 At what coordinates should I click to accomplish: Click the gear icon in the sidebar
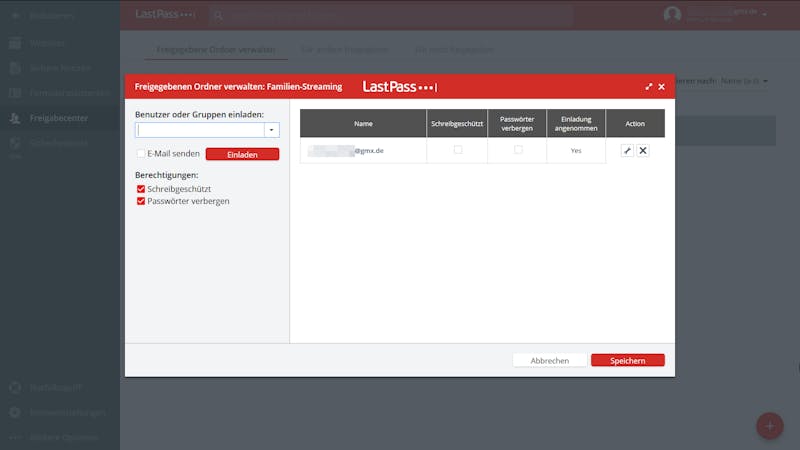[x=15, y=412]
